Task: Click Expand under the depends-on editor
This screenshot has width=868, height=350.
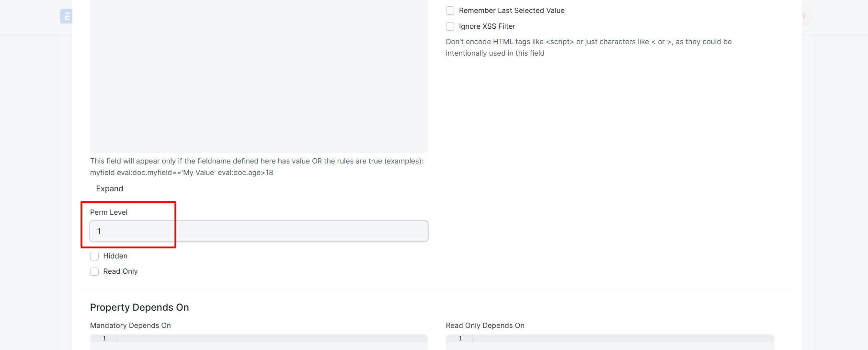Action: coord(110,188)
